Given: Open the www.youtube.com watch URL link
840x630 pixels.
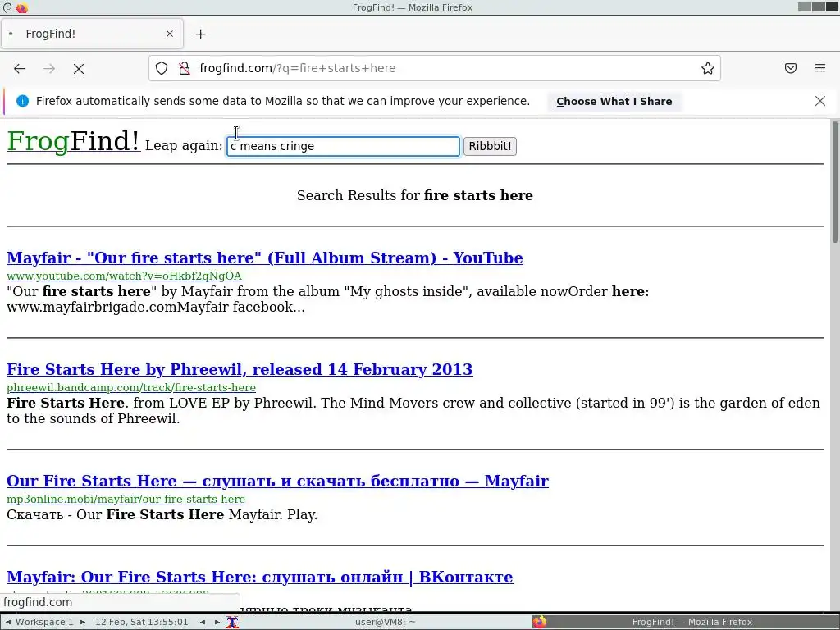Looking at the screenshot, I should coord(125,276).
